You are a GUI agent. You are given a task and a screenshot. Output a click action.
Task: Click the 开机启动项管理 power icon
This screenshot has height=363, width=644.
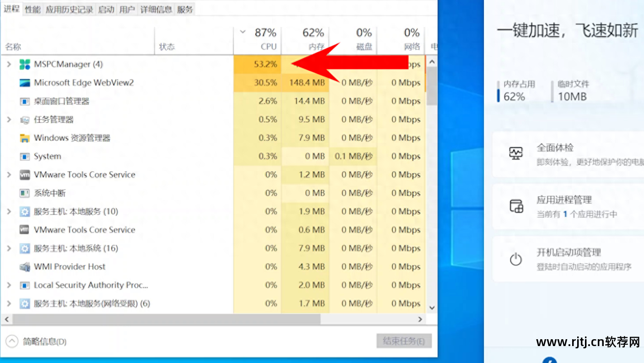tap(516, 260)
